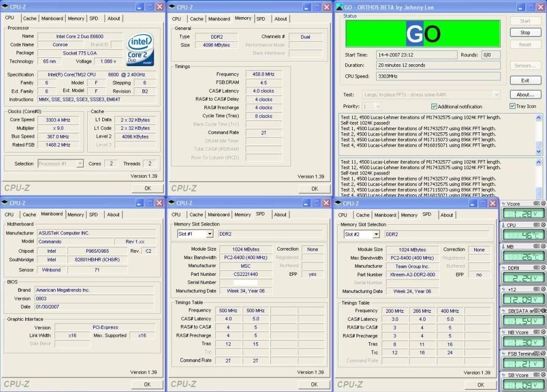Click the Start Time field showing 14-4-2007 23:12
The width and height of the screenshot is (547, 392).
tap(416, 55)
